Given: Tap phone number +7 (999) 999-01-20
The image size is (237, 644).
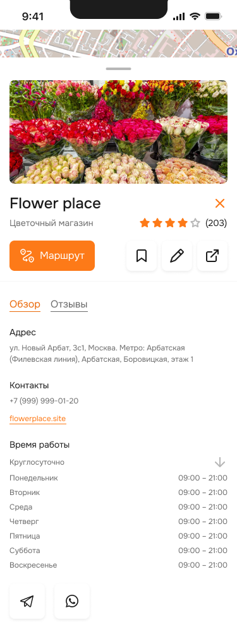Looking at the screenshot, I should [x=44, y=401].
